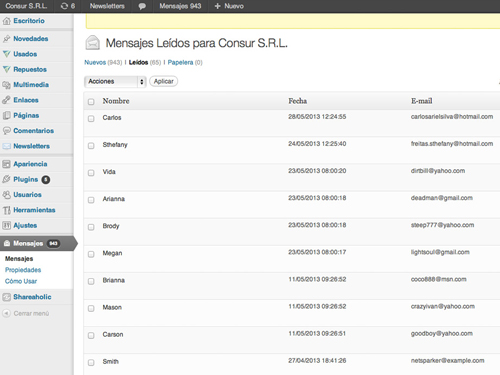Switch to the Nuevos messages filter
Viewport: 500px width, 375px height.
click(95, 62)
